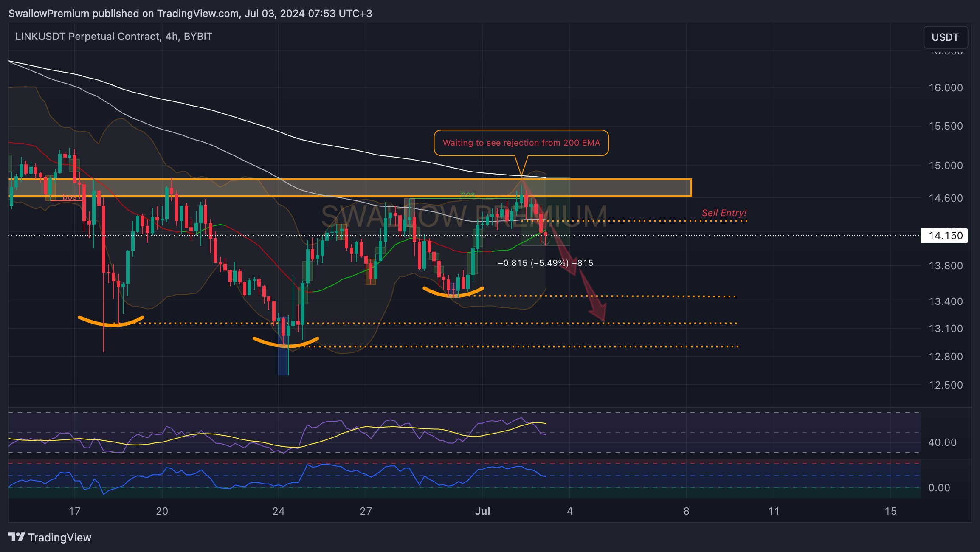The width and height of the screenshot is (980, 552).
Task: Click the 'Waiting to see rejection from 200 EMA' callout
Action: click(521, 143)
